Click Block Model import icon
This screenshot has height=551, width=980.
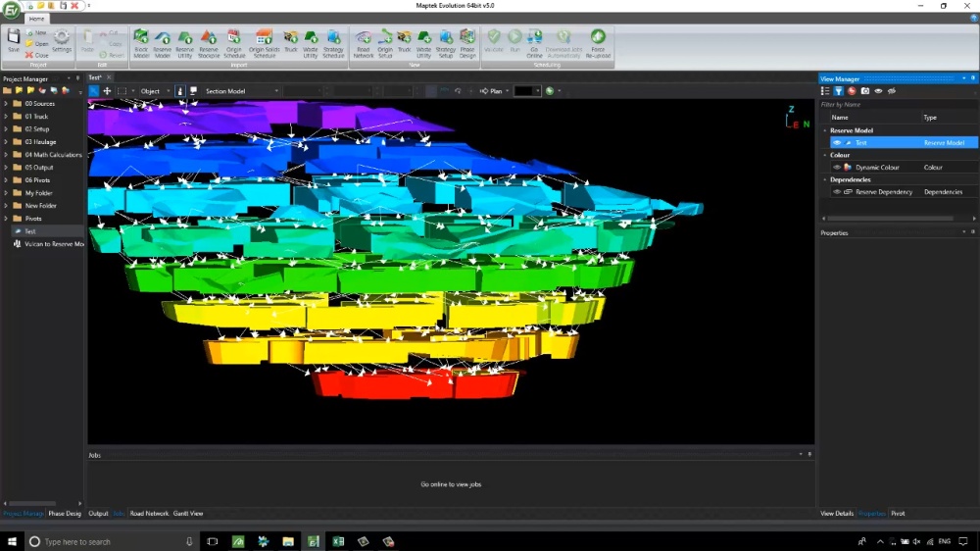point(141,43)
